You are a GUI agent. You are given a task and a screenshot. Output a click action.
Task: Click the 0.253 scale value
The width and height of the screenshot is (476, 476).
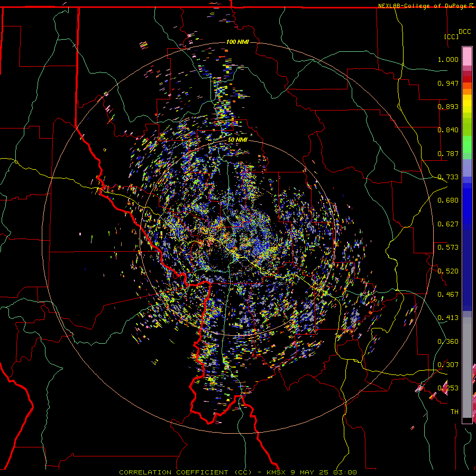pyautogui.click(x=448, y=388)
